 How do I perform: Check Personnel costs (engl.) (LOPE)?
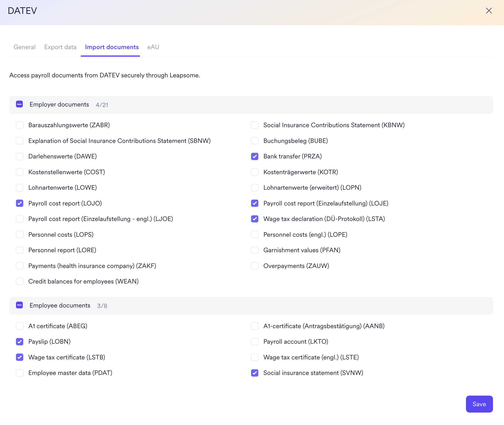click(255, 234)
